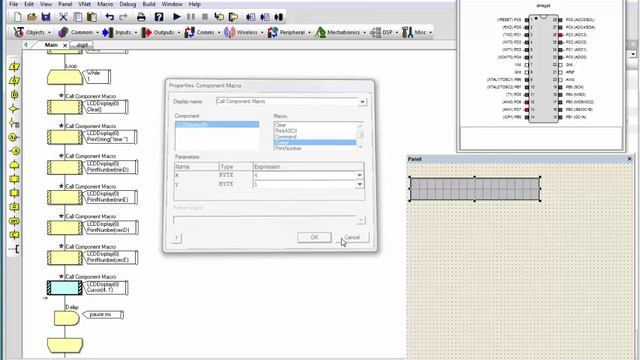Pick the Loop icon in the sidebar
This screenshot has width=640, height=360.
[x=14, y=165]
